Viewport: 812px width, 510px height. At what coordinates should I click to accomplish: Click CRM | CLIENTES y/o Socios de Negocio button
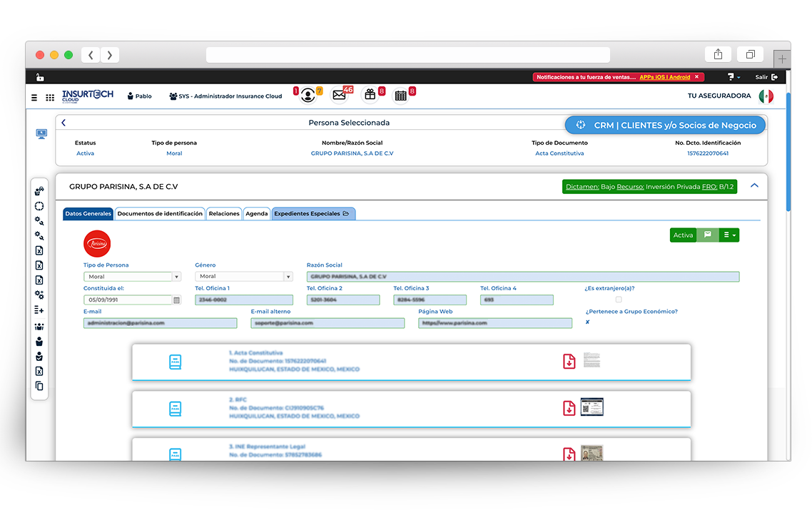coord(665,125)
